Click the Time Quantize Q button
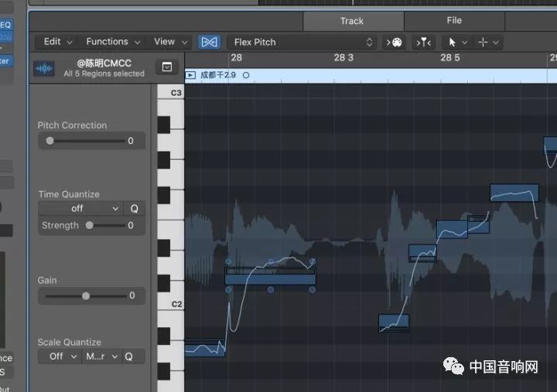Screen dimensions: 557x392 pyautogui.click(x=135, y=209)
